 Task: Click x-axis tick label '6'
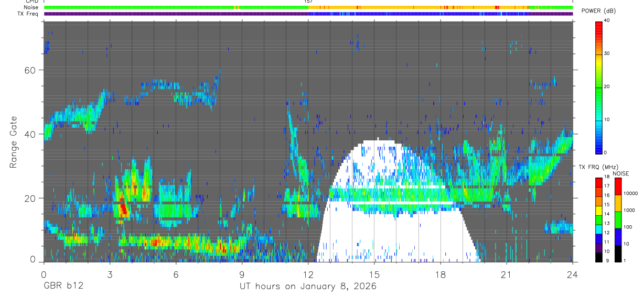(x=176, y=274)
